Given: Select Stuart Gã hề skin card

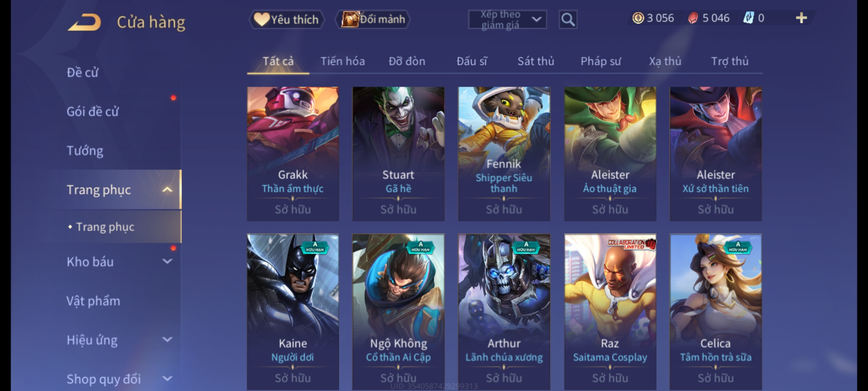Looking at the screenshot, I should coord(398,154).
